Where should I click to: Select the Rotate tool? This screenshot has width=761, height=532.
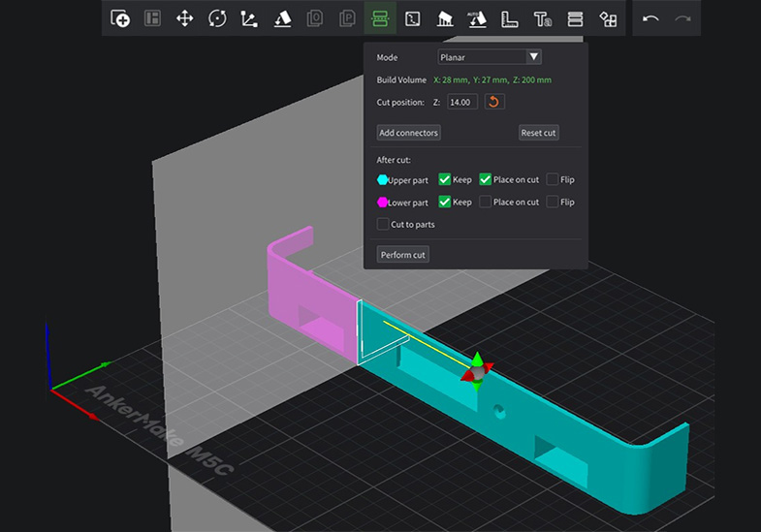click(217, 18)
